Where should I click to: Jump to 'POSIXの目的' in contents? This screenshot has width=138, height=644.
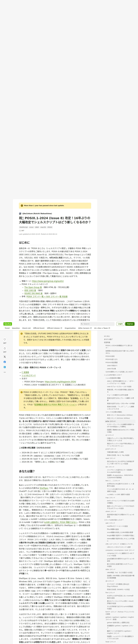tap(110, 356)
